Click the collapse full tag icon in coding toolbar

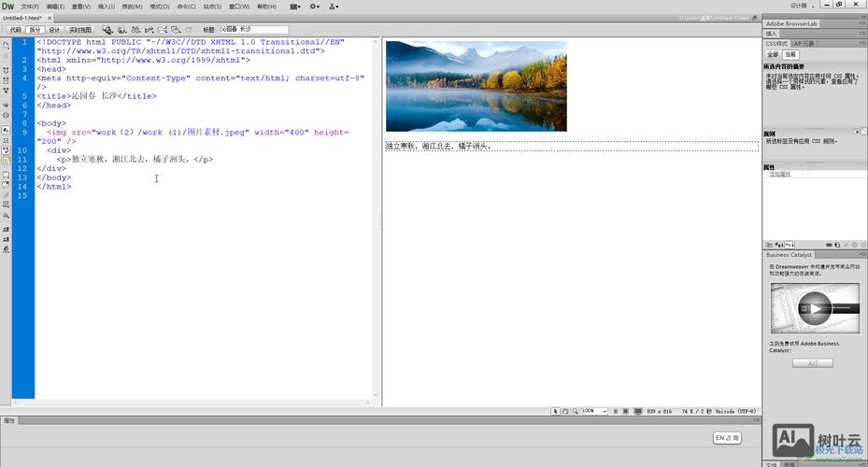7,70
